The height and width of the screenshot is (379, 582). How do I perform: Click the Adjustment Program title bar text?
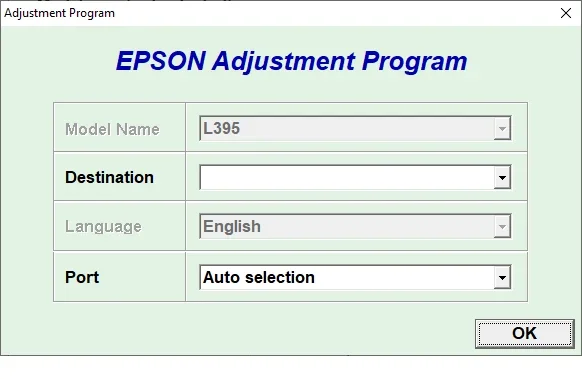[x=59, y=13]
